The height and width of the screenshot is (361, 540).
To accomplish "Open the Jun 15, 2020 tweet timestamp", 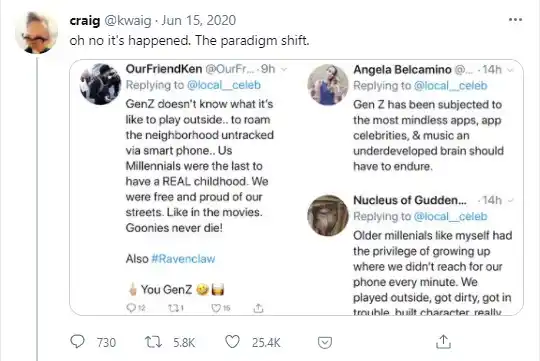I will [x=199, y=20].
